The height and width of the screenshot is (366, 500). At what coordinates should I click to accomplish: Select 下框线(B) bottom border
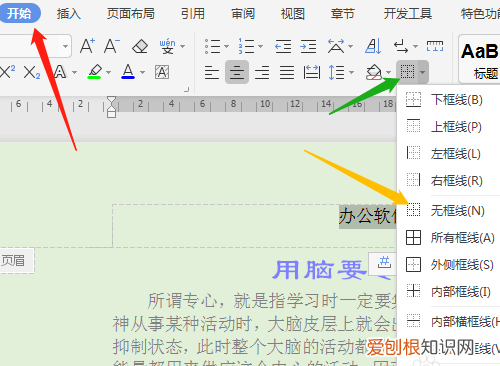[x=448, y=100]
